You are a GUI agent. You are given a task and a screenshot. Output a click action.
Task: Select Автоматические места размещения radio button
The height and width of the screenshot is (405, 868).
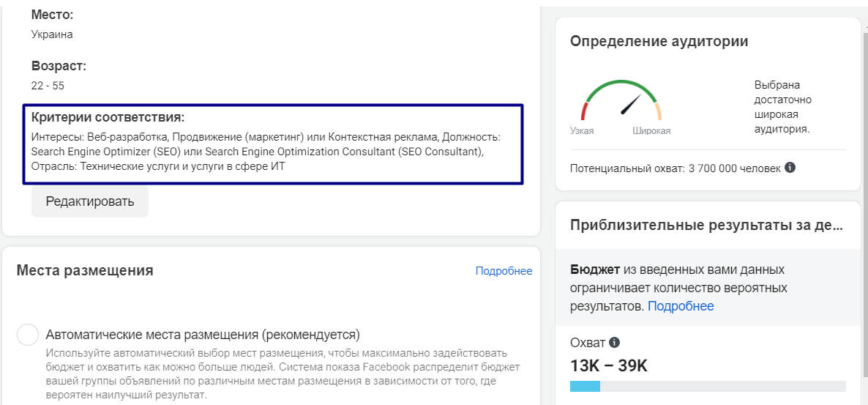click(x=28, y=335)
